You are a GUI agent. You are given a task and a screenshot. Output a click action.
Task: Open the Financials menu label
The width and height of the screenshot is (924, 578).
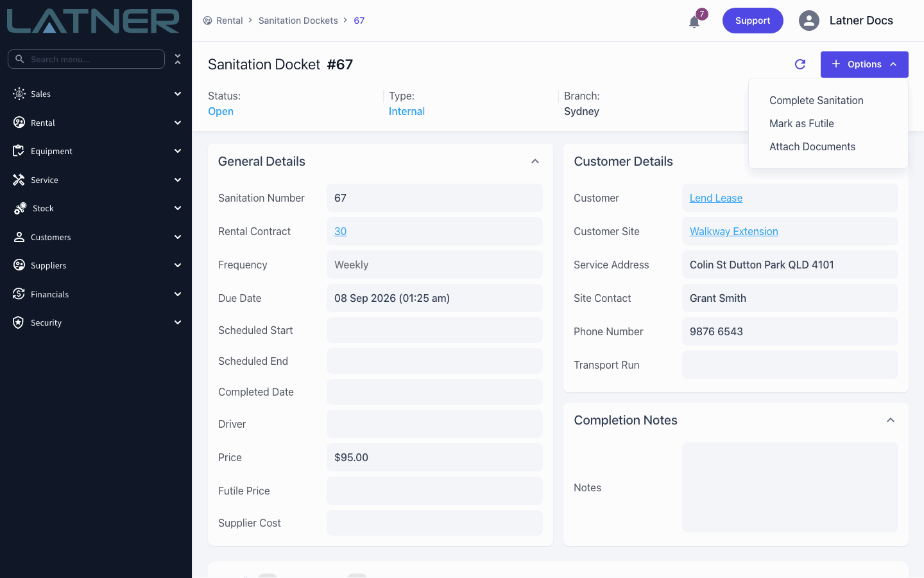point(49,294)
